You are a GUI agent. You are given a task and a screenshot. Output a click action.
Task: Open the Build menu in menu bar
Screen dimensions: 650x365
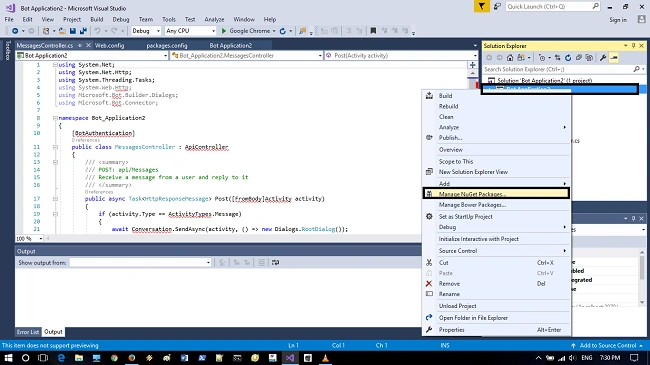click(x=97, y=19)
